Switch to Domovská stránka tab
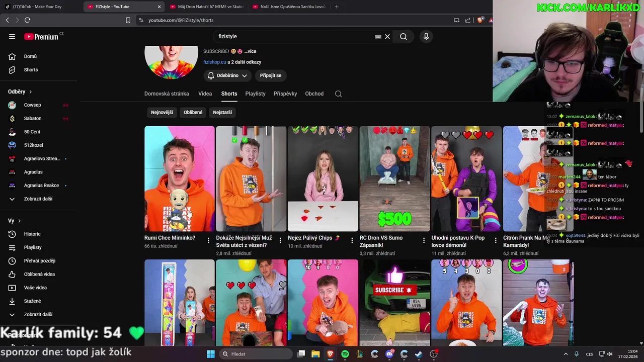 coord(167,94)
